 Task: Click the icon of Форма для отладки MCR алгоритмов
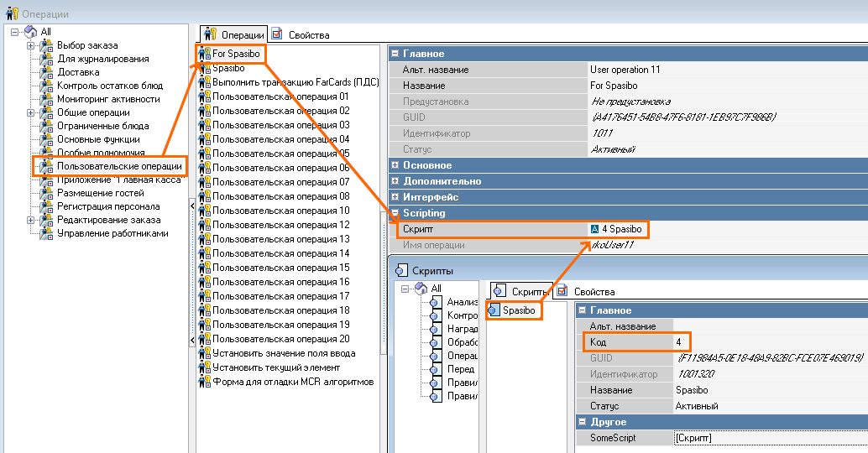(204, 382)
